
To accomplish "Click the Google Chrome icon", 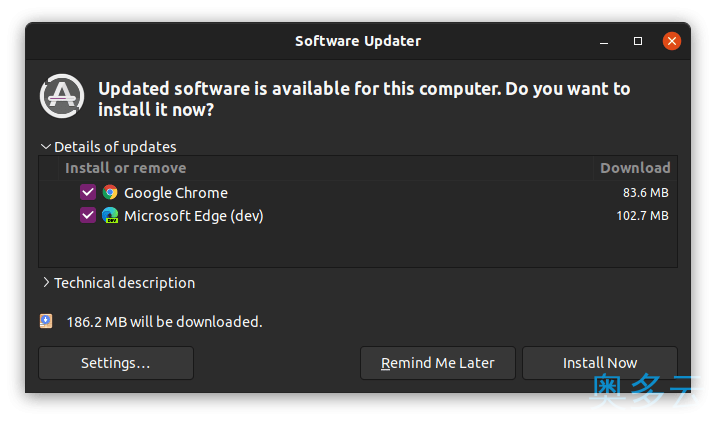I will (x=110, y=192).
